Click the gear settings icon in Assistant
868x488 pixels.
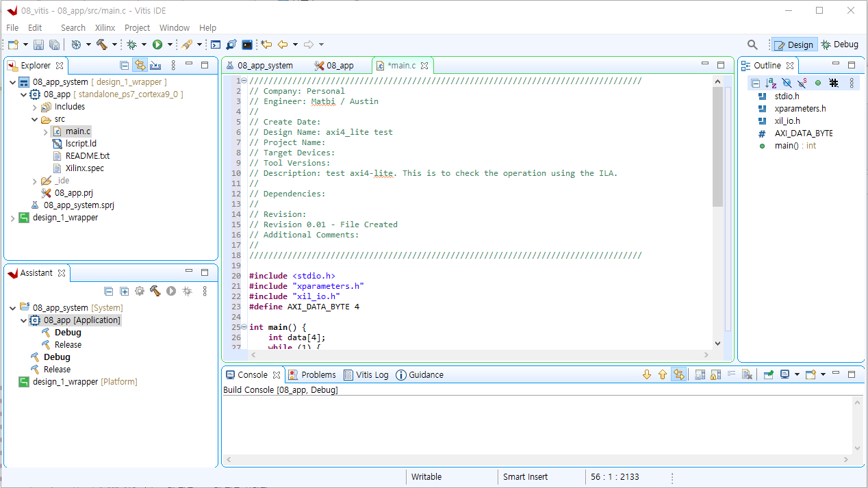(x=140, y=292)
